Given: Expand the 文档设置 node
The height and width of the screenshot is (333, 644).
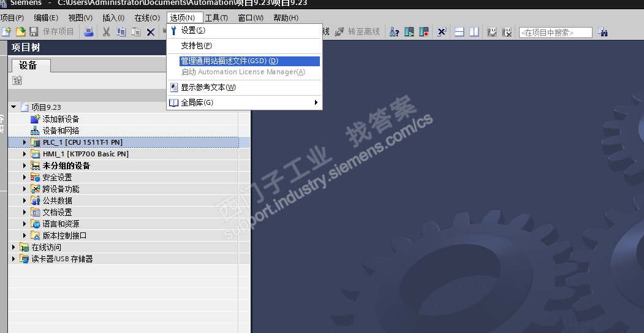Looking at the screenshot, I should click(x=25, y=212).
